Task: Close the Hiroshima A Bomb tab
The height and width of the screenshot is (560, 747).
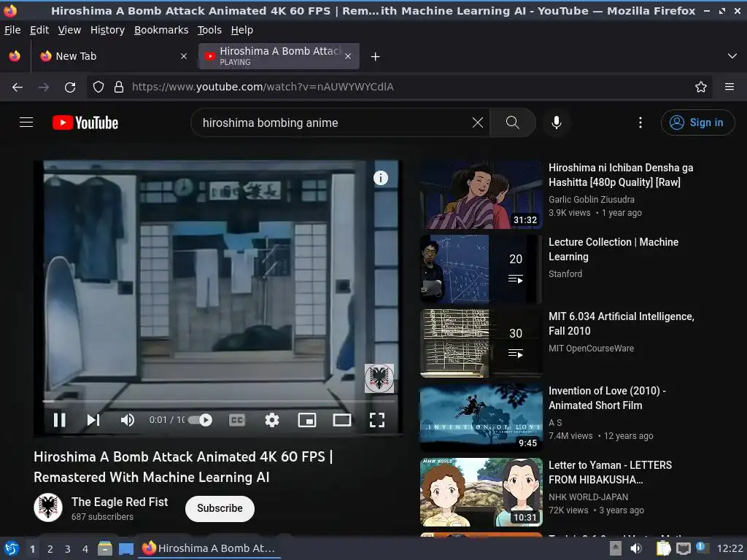Action: click(348, 56)
